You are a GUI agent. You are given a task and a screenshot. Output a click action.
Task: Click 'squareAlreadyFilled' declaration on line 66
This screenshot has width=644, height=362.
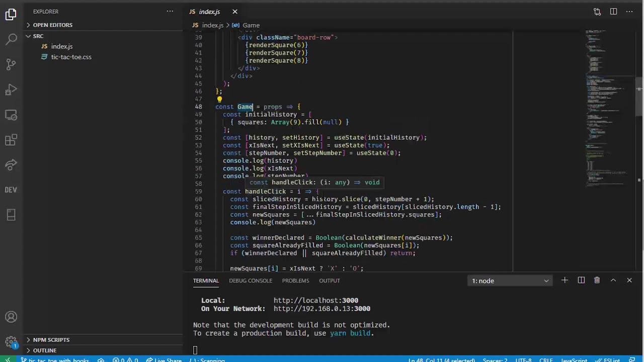(x=287, y=245)
